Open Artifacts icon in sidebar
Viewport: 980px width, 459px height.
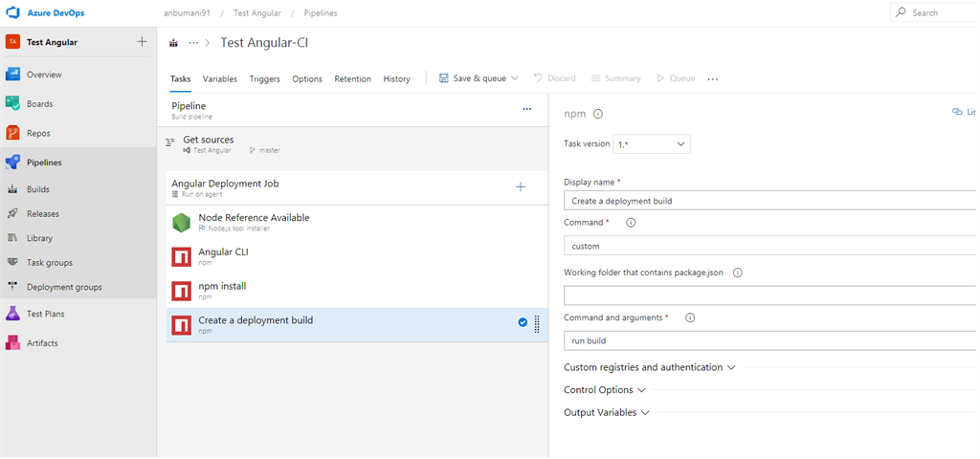pos(13,343)
